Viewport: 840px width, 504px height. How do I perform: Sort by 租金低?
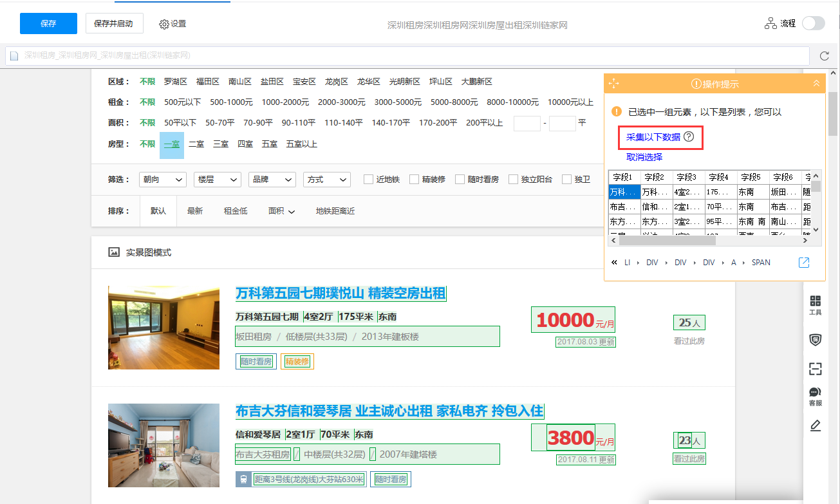point(236,211)
